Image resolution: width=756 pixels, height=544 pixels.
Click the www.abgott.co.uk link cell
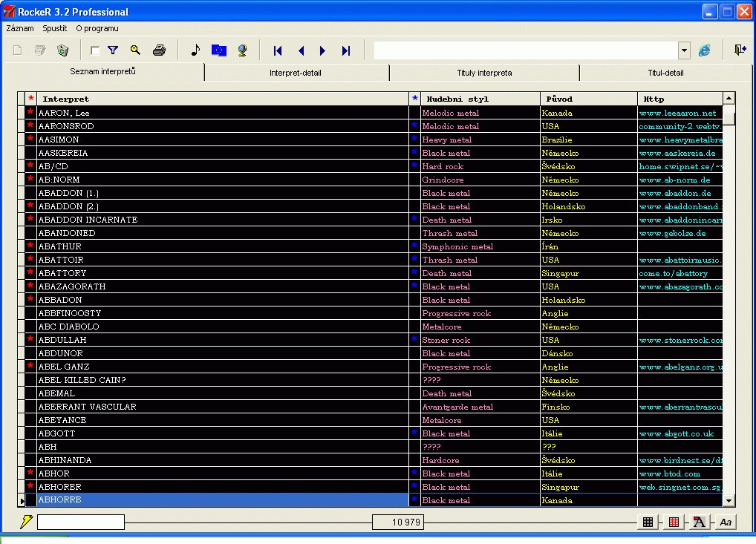point(680,433)
